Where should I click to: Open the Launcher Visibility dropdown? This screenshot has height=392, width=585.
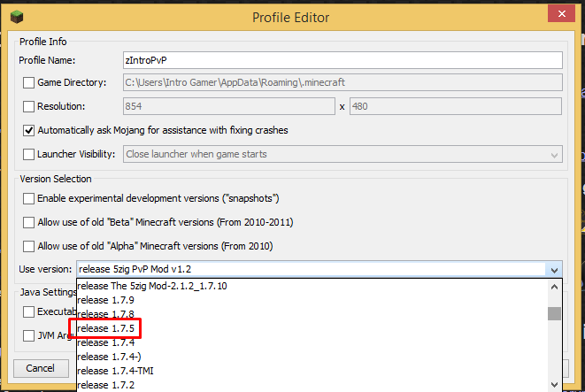[343, 154]
